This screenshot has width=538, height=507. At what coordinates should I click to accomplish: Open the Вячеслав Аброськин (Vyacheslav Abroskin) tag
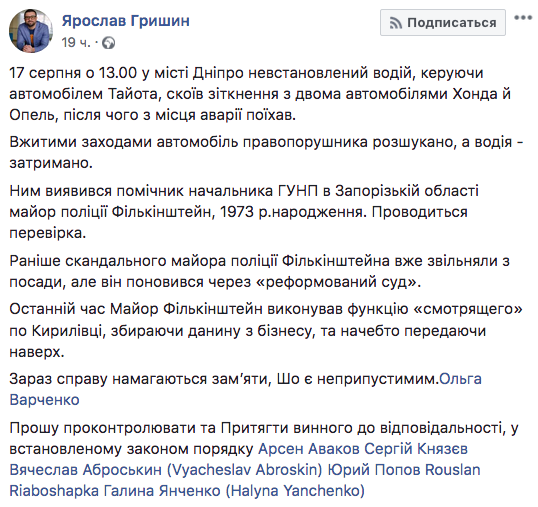coord(166,470)
